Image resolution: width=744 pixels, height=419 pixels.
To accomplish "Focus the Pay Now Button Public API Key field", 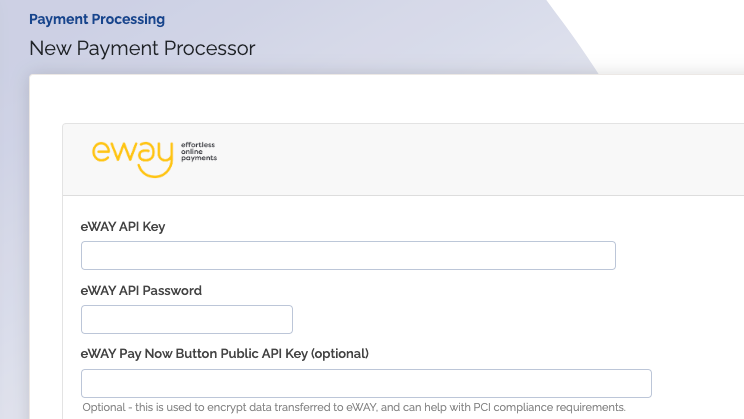I will pyautogui.click(x=365, y=384).
